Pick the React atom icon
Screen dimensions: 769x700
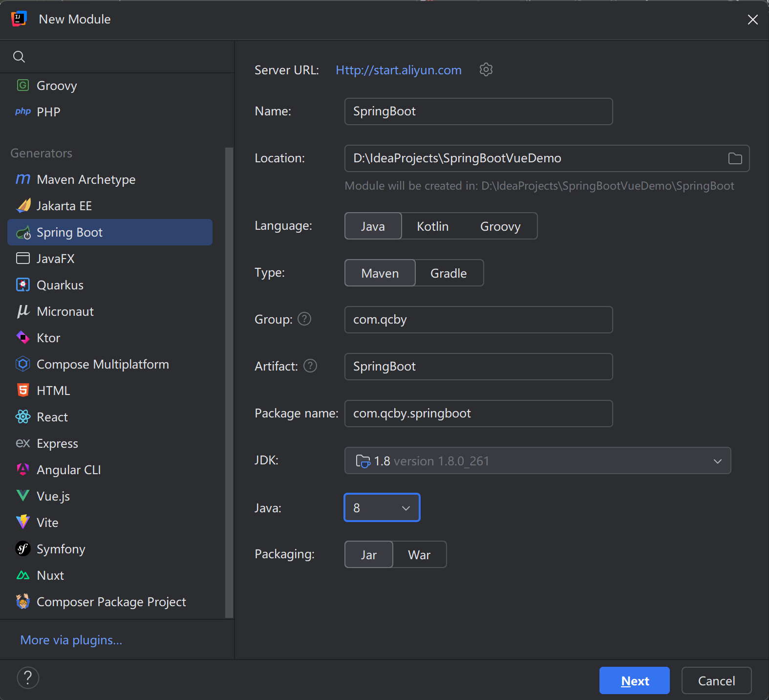pyautogui.click(x=23, y=417)
